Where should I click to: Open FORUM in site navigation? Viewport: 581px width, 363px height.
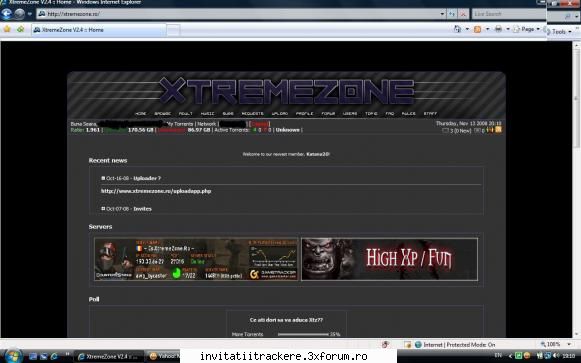click(328, 113)
